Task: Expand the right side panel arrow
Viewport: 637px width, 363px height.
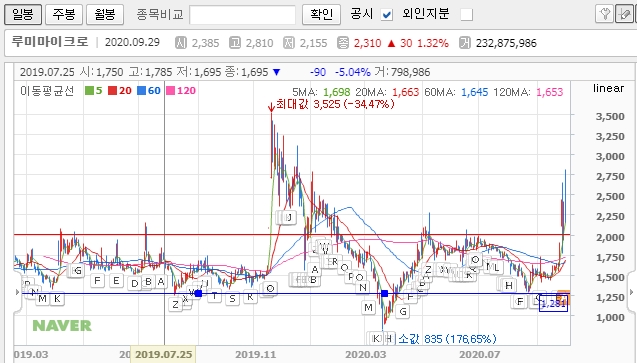Action: click(631, 292)
